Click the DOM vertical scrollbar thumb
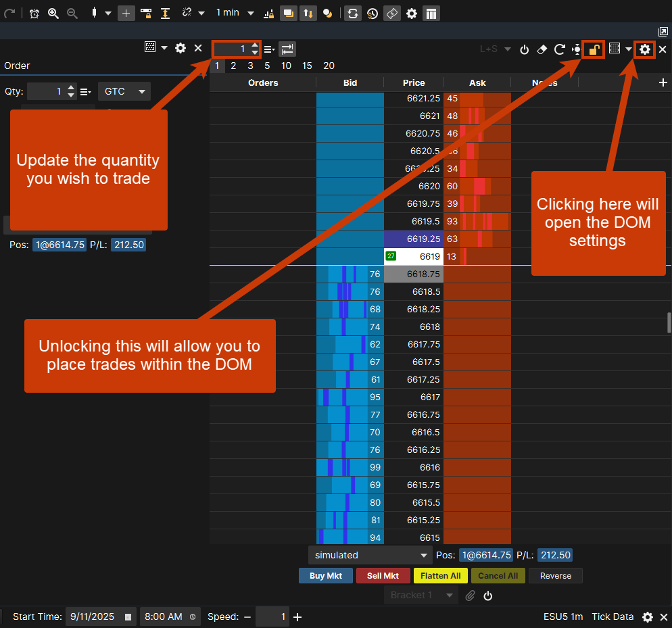The image size is (672, 628). pos(669,323)
